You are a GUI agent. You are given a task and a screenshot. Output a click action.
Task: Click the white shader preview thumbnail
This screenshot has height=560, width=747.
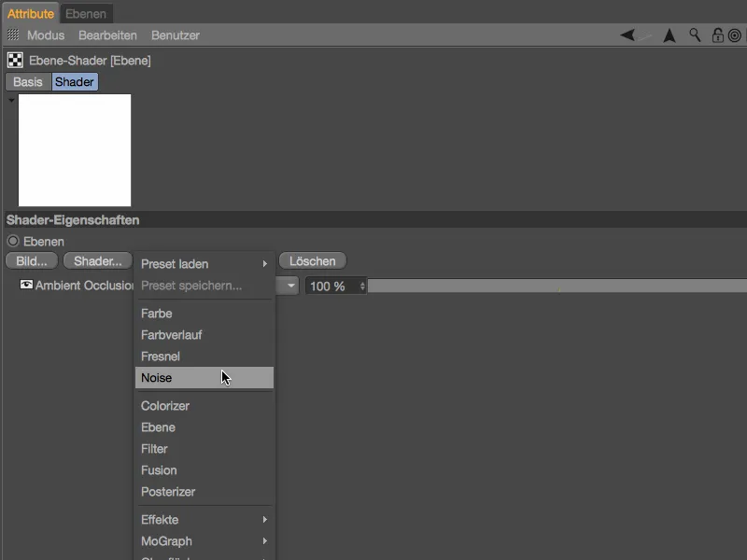tap(75, 150)
